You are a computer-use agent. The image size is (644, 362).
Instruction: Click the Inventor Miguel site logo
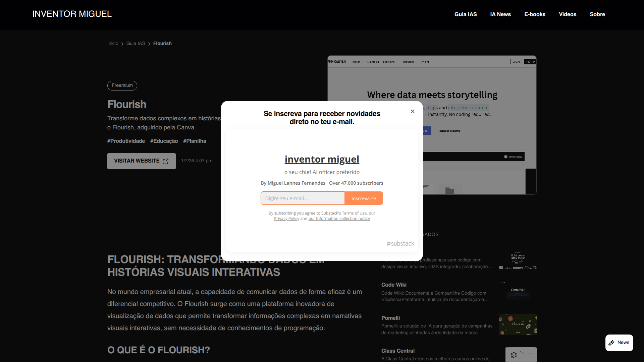(72, 14)
